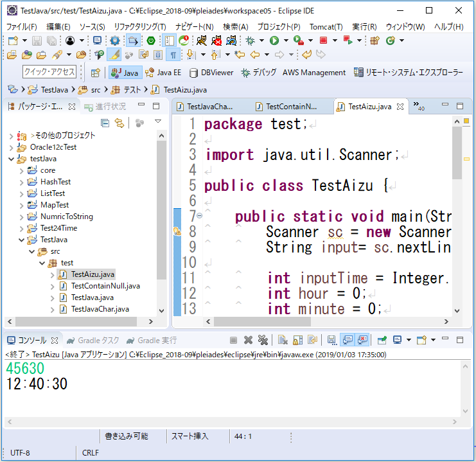Click Pin Console icon
The image size is (476, 462).
pyautogui.click(x=382, y=340)
